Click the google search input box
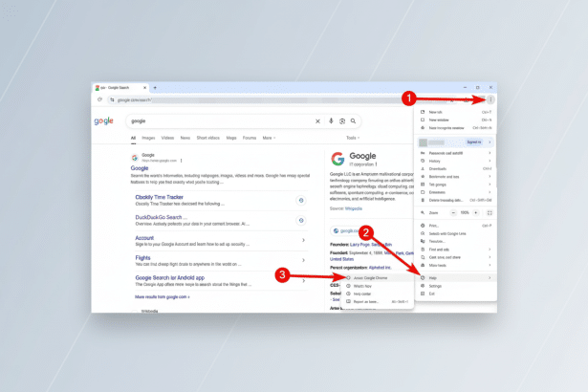This screenshot has height=392, width=588. (x=221, y=121)
